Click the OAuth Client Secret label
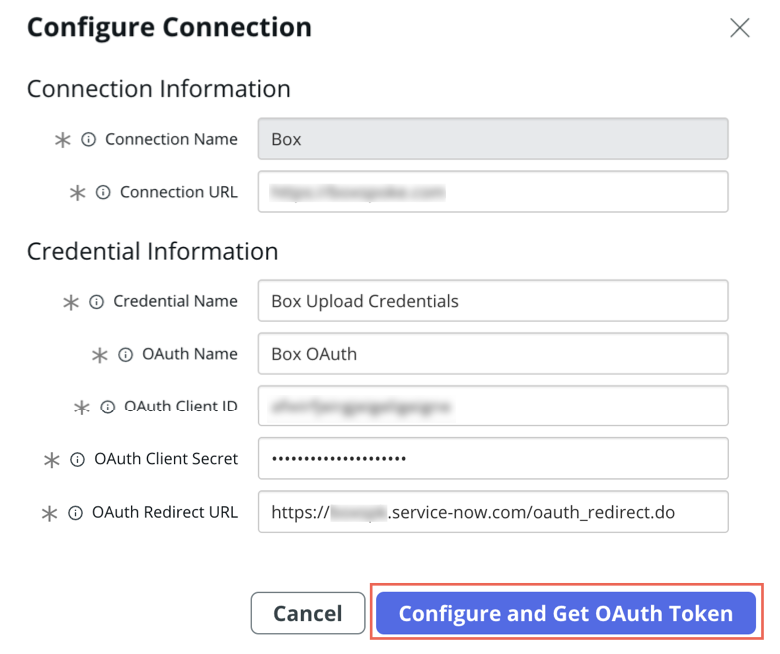The height and width of the screenshot is (654, 780). (x=166, y=459)
